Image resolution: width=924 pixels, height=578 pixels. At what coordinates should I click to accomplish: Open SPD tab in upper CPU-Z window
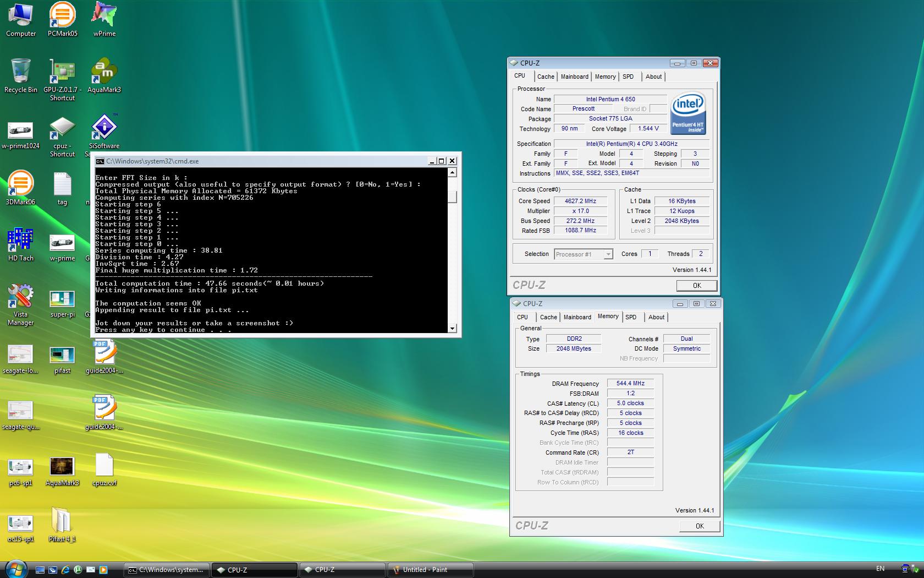coord(628,77)
